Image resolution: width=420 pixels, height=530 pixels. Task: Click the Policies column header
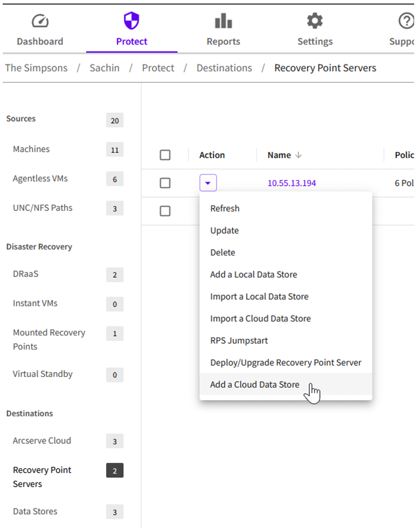click(x=404, y=155)
